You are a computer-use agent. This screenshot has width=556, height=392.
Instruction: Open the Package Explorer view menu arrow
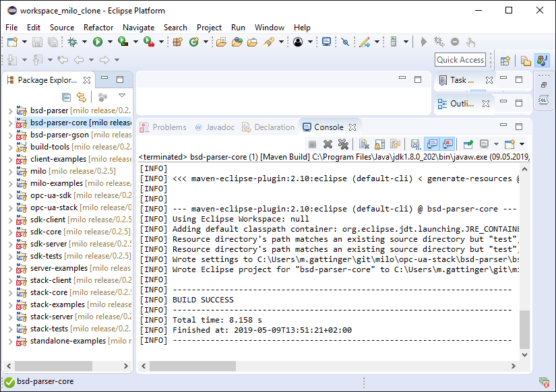pyautogui.click(x=122, y=96)
